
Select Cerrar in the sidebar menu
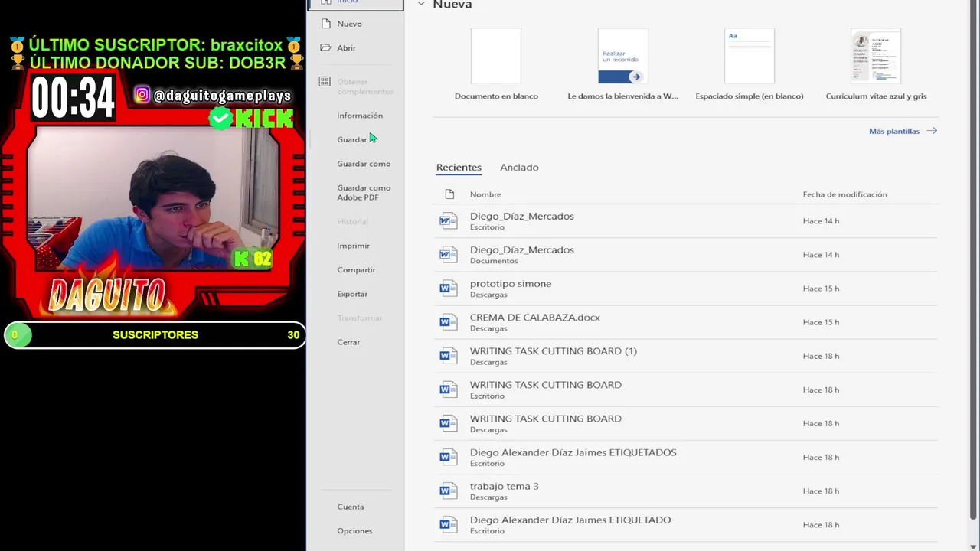point(348,342)
